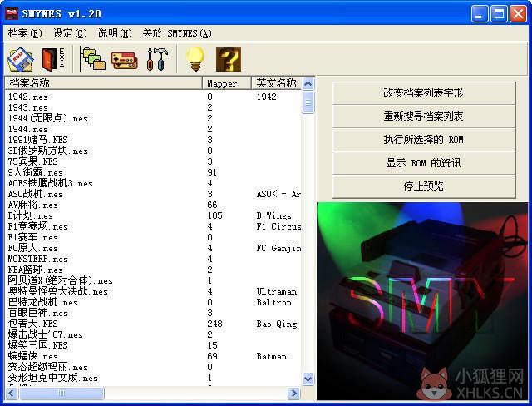Click the 重新搜寻档案列表 button

click(423, 116)
